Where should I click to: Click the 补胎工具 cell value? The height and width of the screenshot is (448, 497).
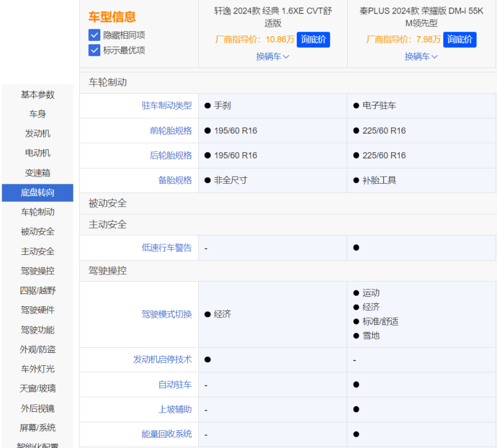[379, 180]
